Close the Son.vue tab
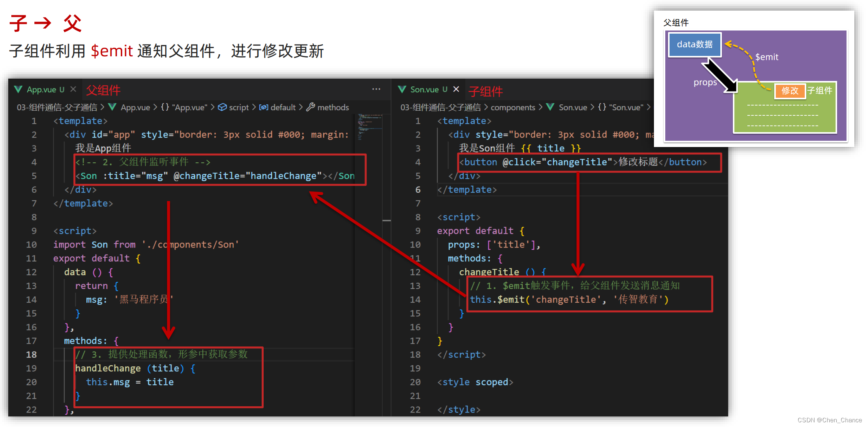 (x=456, y=90)
